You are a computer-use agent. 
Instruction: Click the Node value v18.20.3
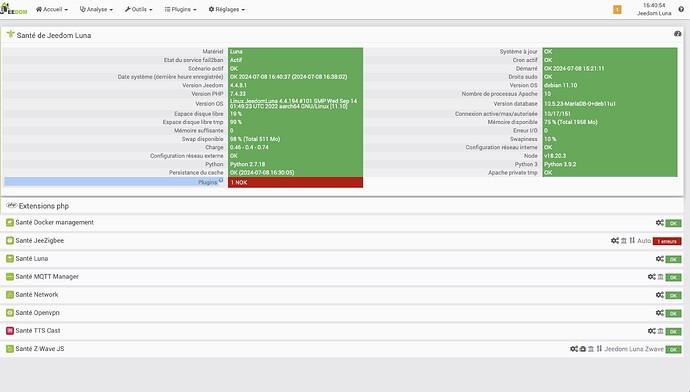555,156
